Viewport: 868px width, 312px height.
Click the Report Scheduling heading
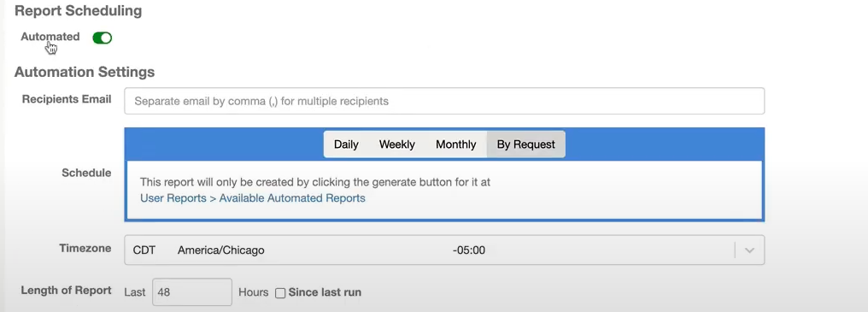point(78,11)
